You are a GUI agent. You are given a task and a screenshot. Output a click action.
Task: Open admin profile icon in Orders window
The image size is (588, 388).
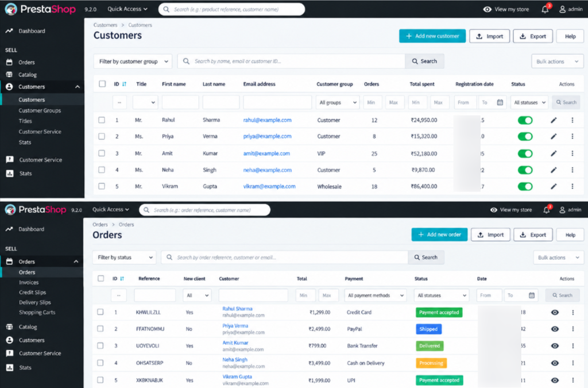[562, 210]
